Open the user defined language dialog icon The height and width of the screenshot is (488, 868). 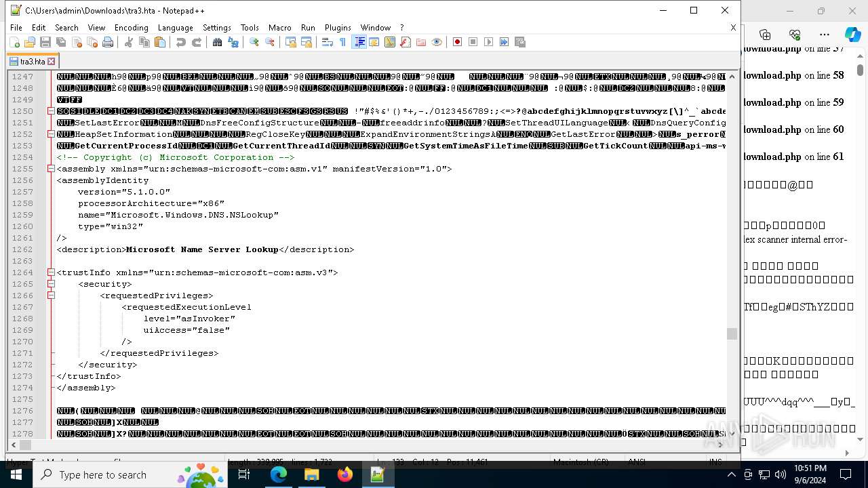[x=374, y=42]
